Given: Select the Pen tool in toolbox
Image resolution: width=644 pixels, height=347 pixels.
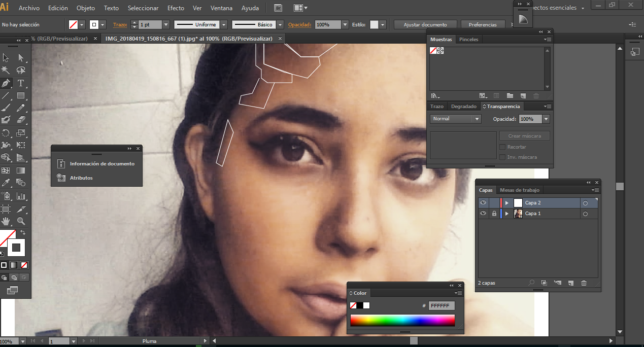Looking at the screenshot, I should tap(6, 83).
